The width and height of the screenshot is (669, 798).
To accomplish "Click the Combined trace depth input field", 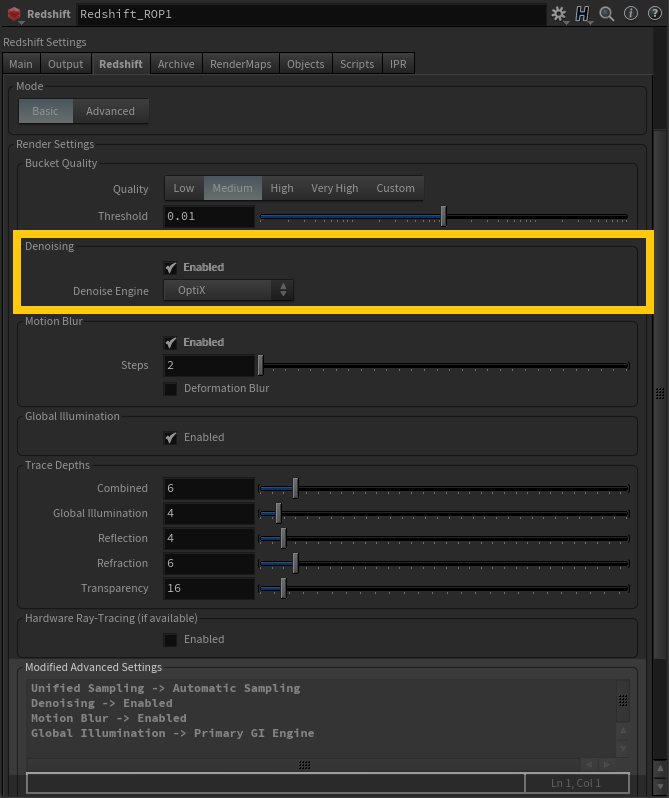I will [208, 488].
